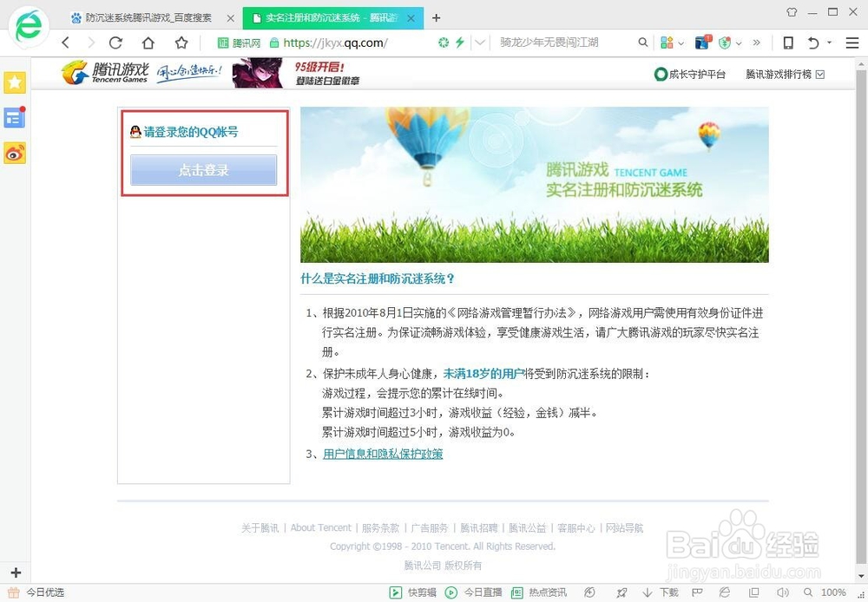Open 广告服务 footer link
The height and width of the screenshot is (602, 868).
click(x=429, y=528)
